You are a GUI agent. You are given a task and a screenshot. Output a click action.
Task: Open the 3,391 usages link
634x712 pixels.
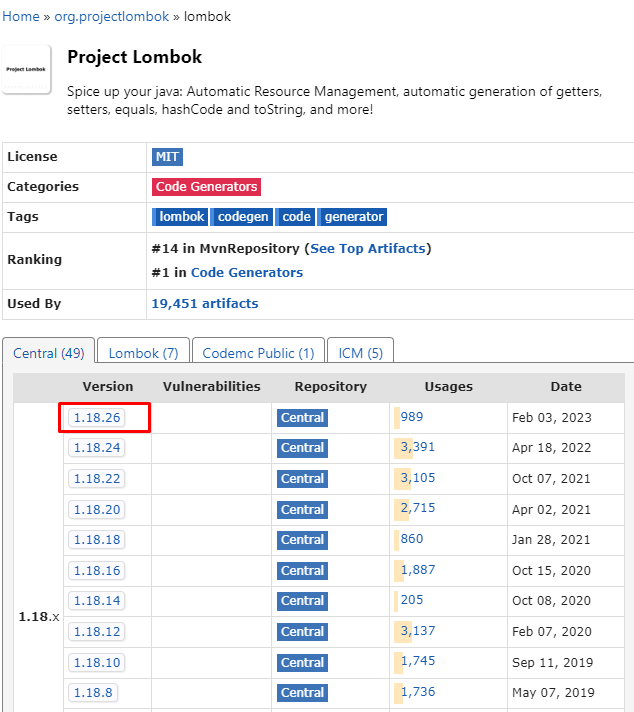pos(417,447)
